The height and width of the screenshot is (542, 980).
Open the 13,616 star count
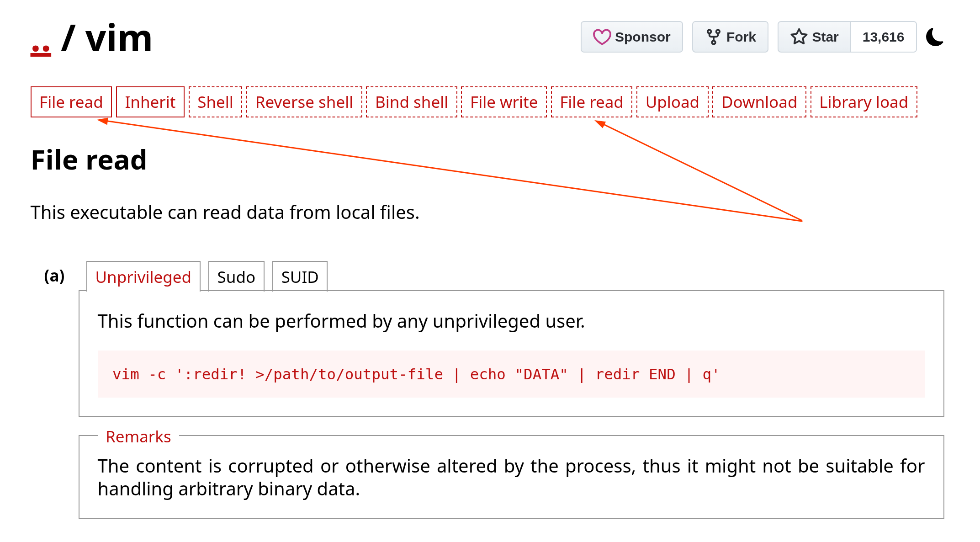883,37
